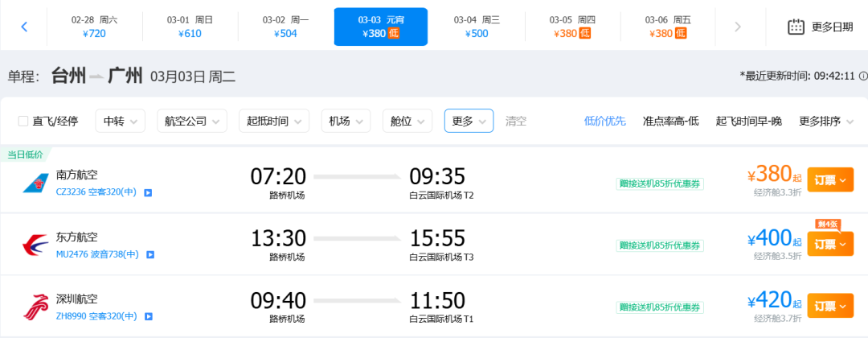This screenshot has width=868, height=338.
Task: Click info icon next to CZ3236 aircraft
Action: [x=148, y=192]
